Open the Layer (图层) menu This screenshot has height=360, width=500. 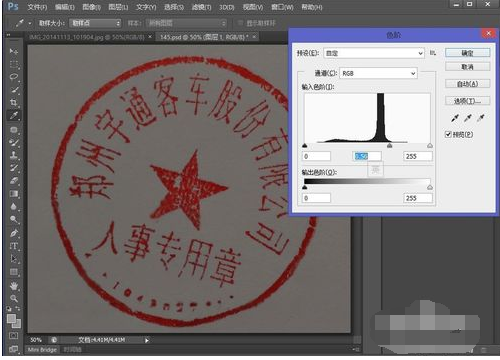[118, 7]
